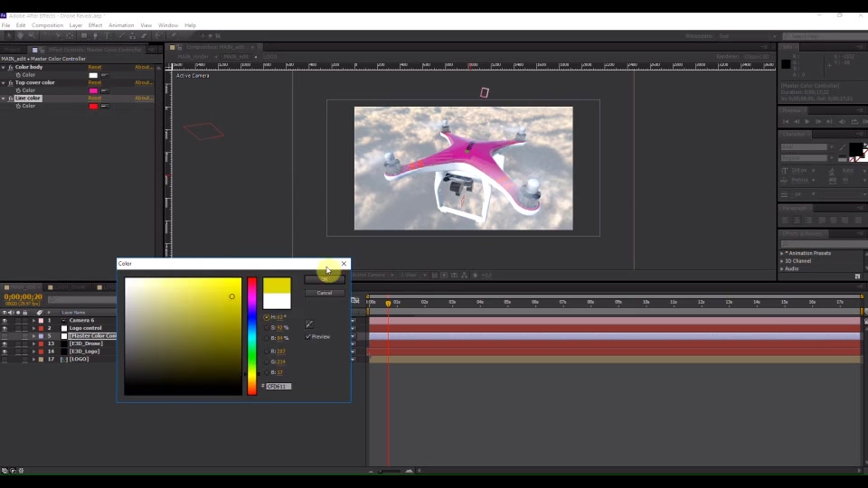Collapse the Color body effect group
868x488 pixels.
[x=4, y=67]
